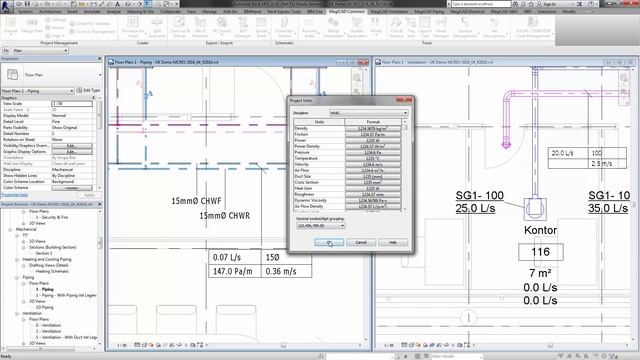Click Help in the Project Units dialog

[393, 242]
